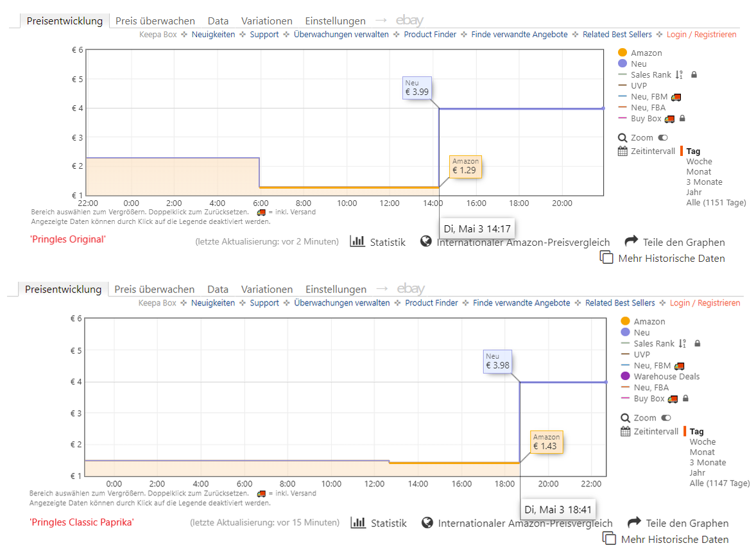756x550 pixels.
Task: Open Preis überwachen tab above Classic Paprika chart
Action: click(154, 289)
